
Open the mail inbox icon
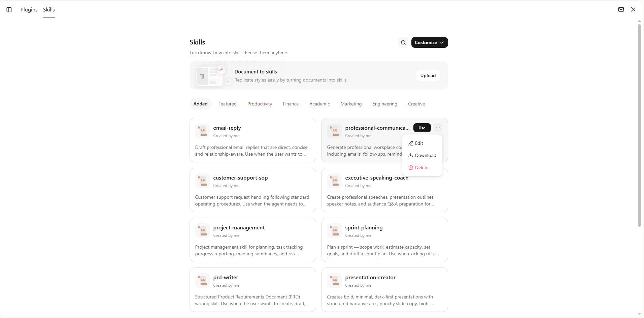coord(621,9)
